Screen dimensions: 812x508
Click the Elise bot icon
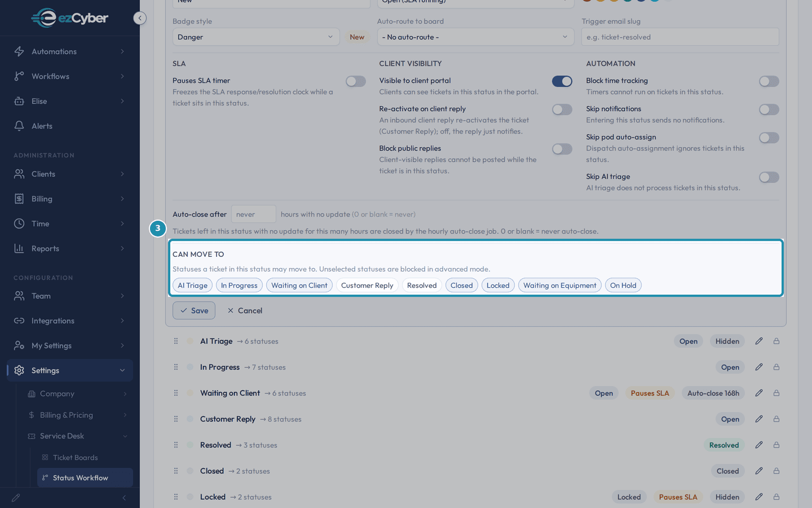point(19,101)
